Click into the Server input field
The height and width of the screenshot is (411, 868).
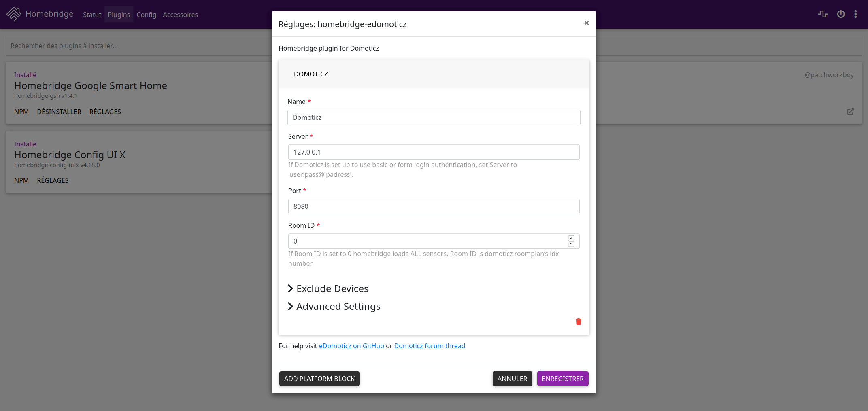tap(434, 152)
